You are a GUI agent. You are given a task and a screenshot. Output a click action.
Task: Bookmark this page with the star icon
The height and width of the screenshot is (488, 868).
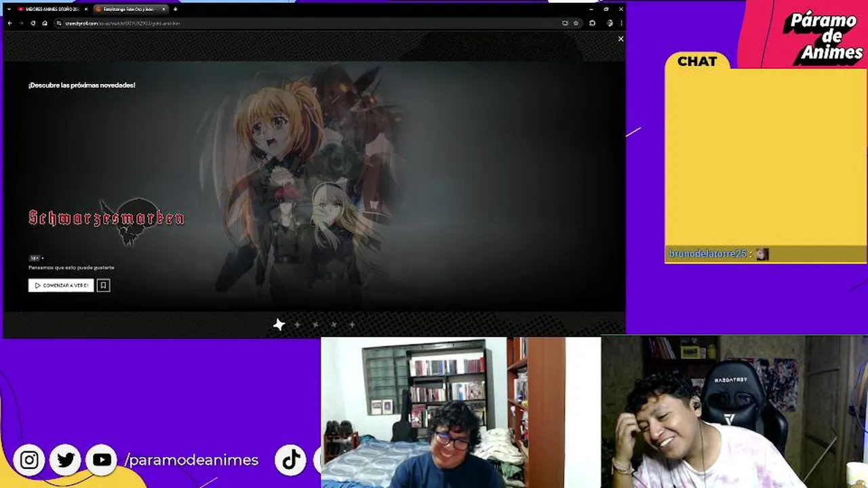576,23
